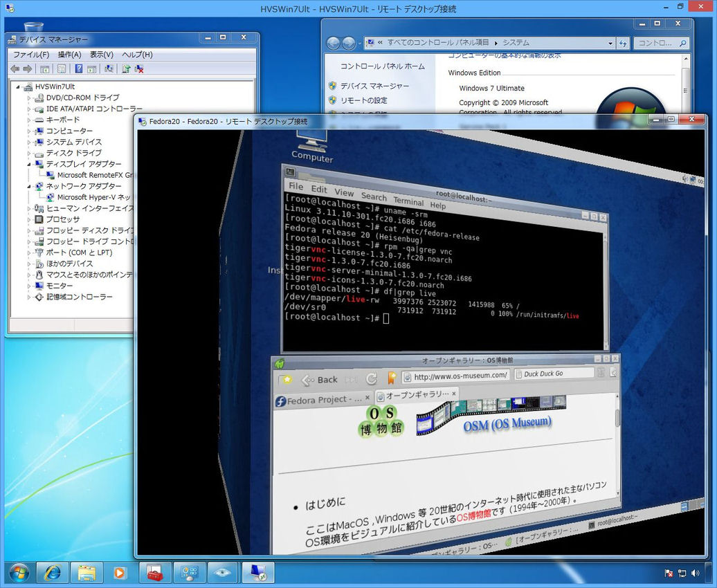
Task: Click the volume speaker icon in system tray
Action: click(x=695, y=573)
